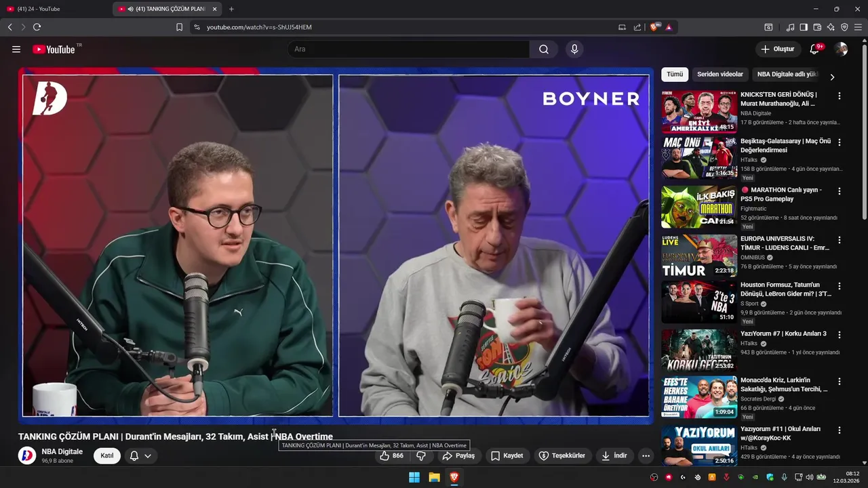Click the Oluştur create button

point(778,49)
